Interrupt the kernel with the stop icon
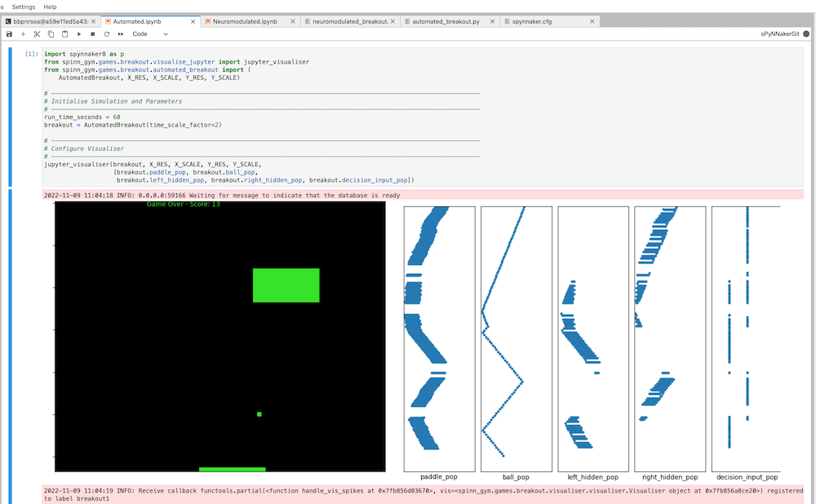816x504 pixels. (93, 33)
